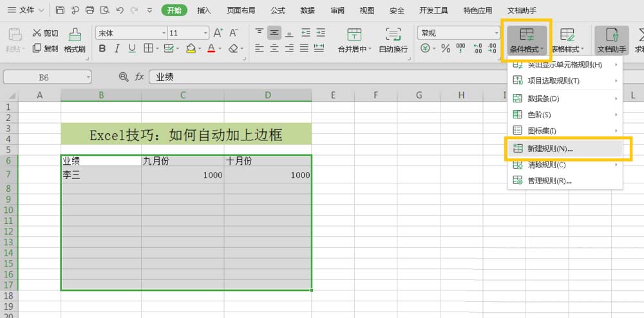Decrease indent in alignment group

[x=305, y=33]
